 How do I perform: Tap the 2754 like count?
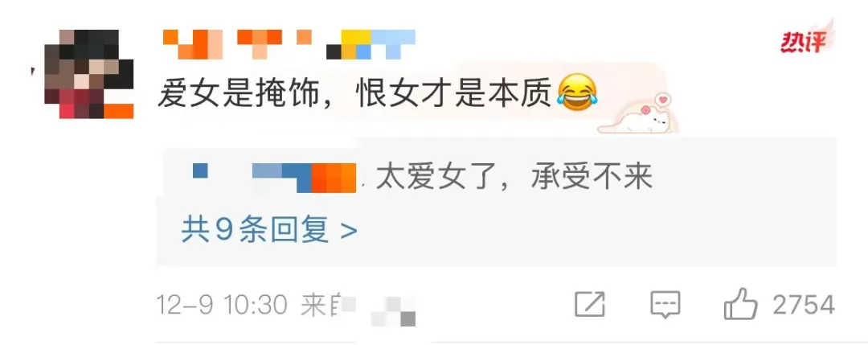[804, 305]
